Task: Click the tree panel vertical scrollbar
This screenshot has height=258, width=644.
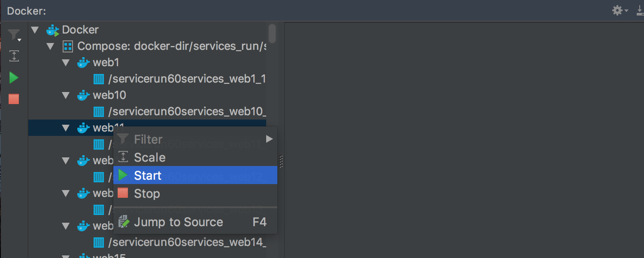Action: point(272,34)
